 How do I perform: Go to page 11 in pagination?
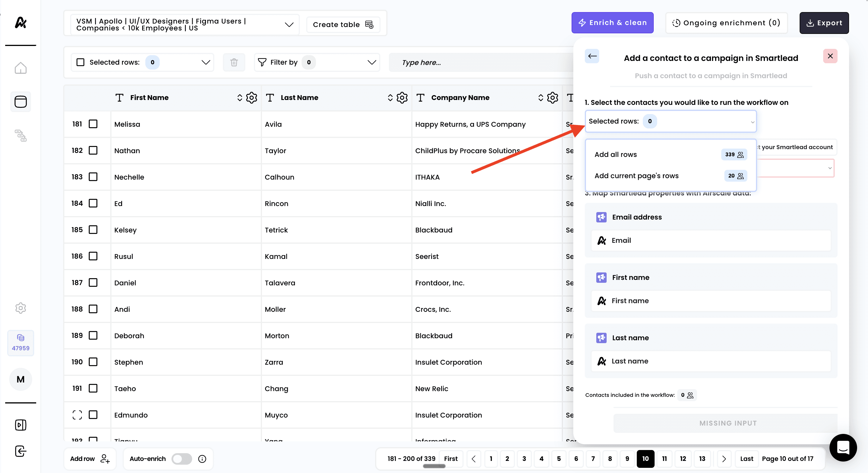[x=664, y=459]
